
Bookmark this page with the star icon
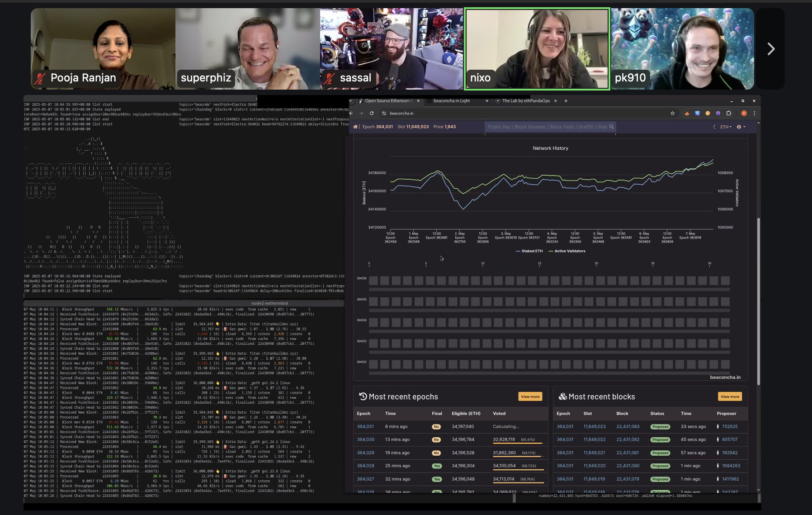coord(672,113)
